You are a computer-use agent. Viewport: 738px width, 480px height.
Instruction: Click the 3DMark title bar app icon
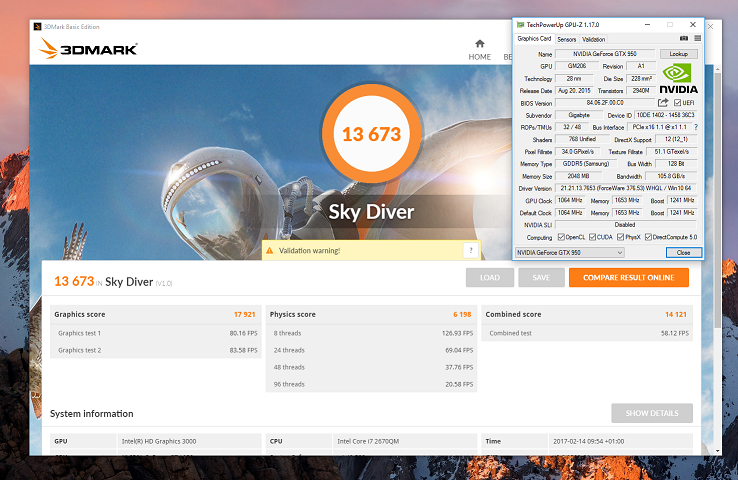(38, 27)
